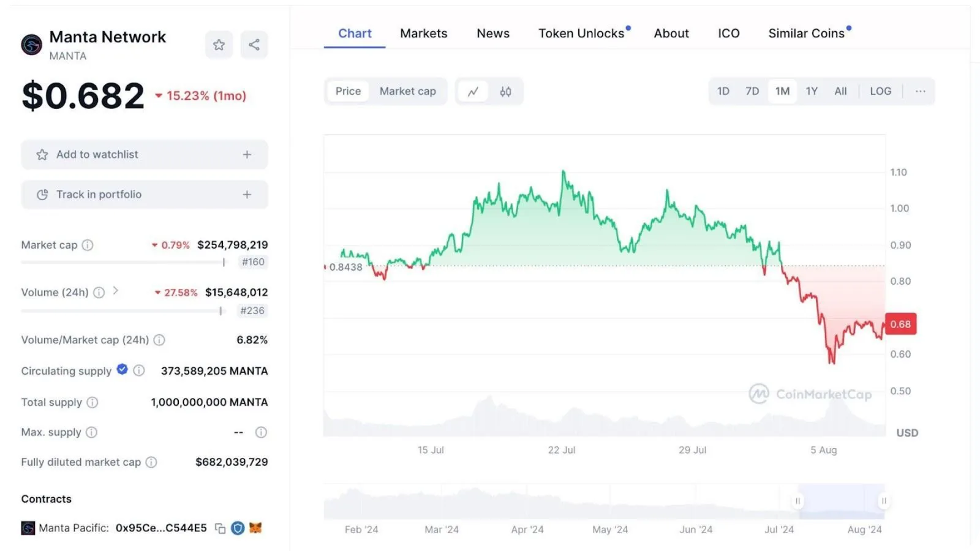Click the left handle of the range selector

point(797,501)
